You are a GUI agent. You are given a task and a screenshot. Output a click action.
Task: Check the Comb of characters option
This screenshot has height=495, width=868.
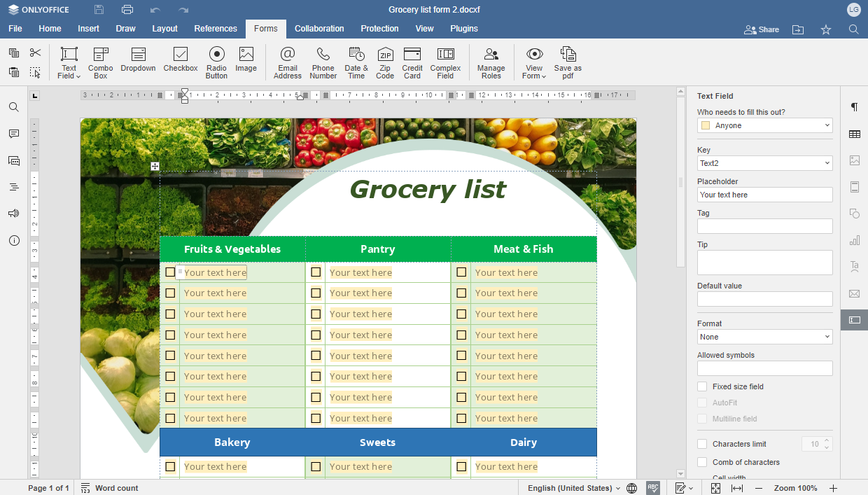pyautogui.click(x=702, y=462)
